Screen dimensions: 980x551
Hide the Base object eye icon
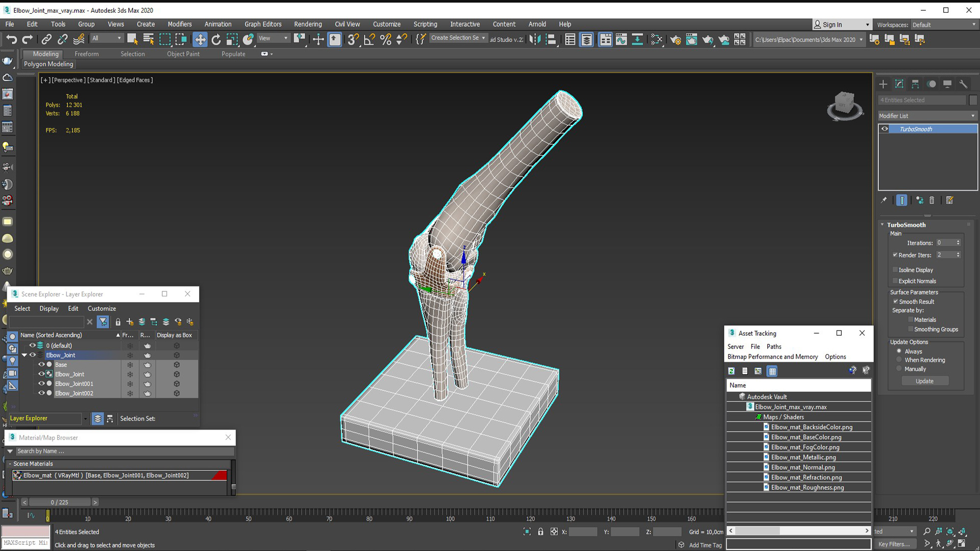(x=42, y=365)
